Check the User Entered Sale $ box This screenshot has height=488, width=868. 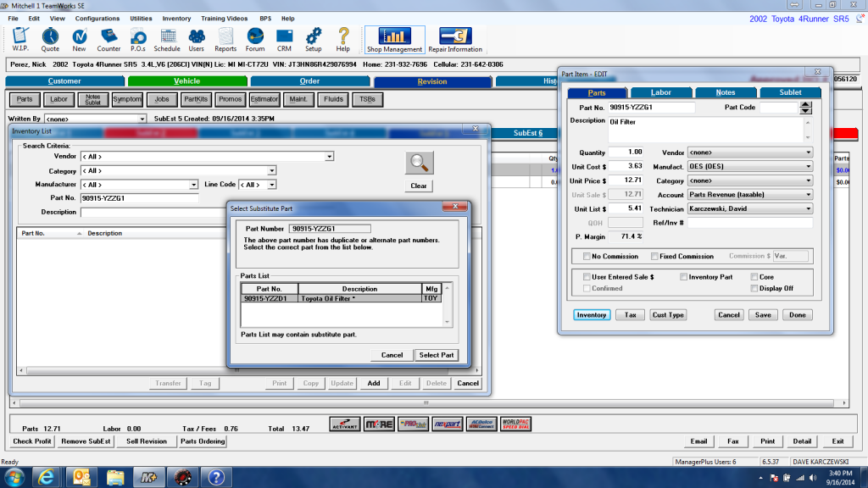pyautogui.click(x=587, y=277)
